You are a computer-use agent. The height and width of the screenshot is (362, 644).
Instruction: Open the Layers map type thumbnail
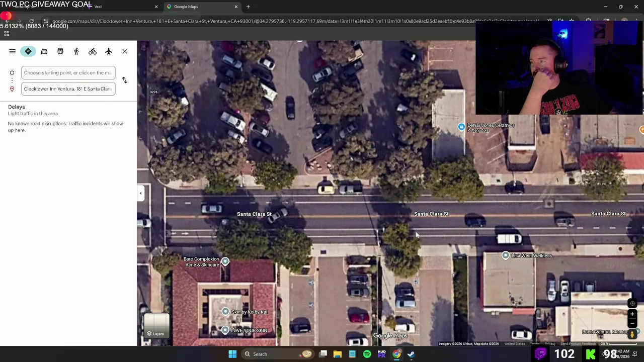pos(157,326)
